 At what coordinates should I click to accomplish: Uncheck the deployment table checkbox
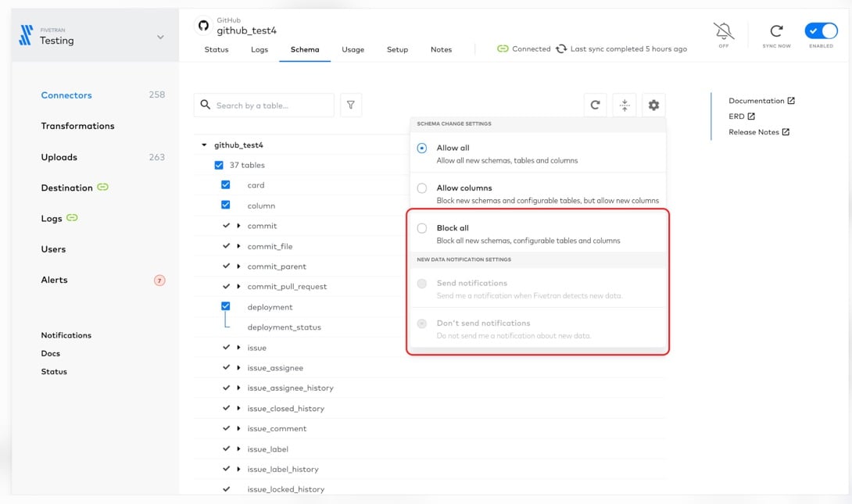click(225, 306)
